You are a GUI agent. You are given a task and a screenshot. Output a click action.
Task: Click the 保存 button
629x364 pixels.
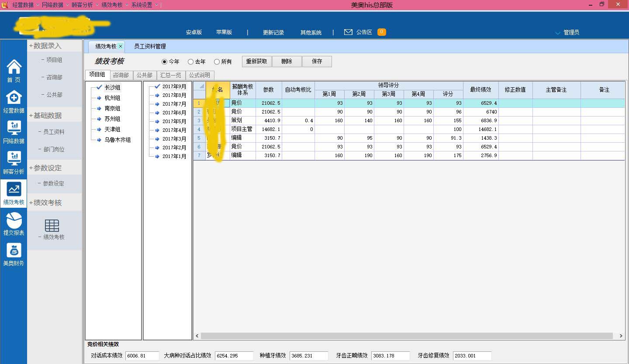tap(317, 62)
